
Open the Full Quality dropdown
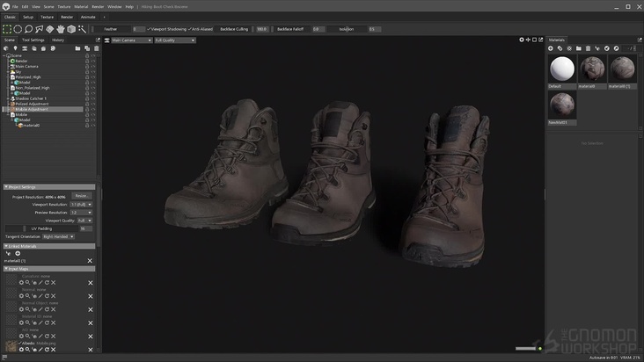coord(176,40)
